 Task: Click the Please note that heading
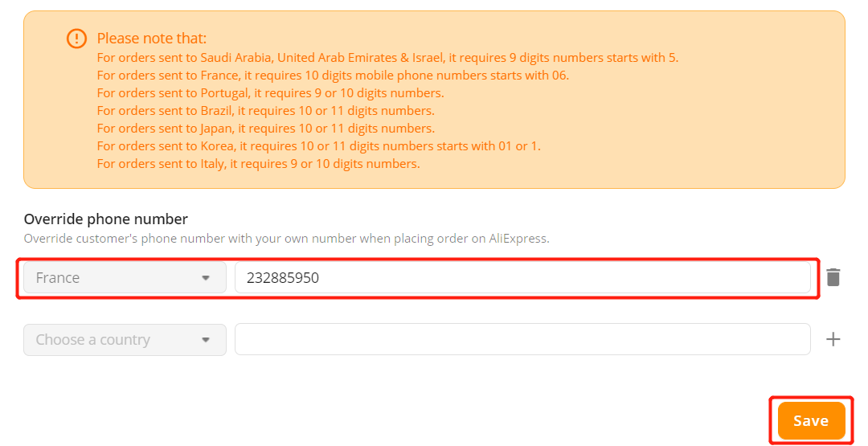152,39
